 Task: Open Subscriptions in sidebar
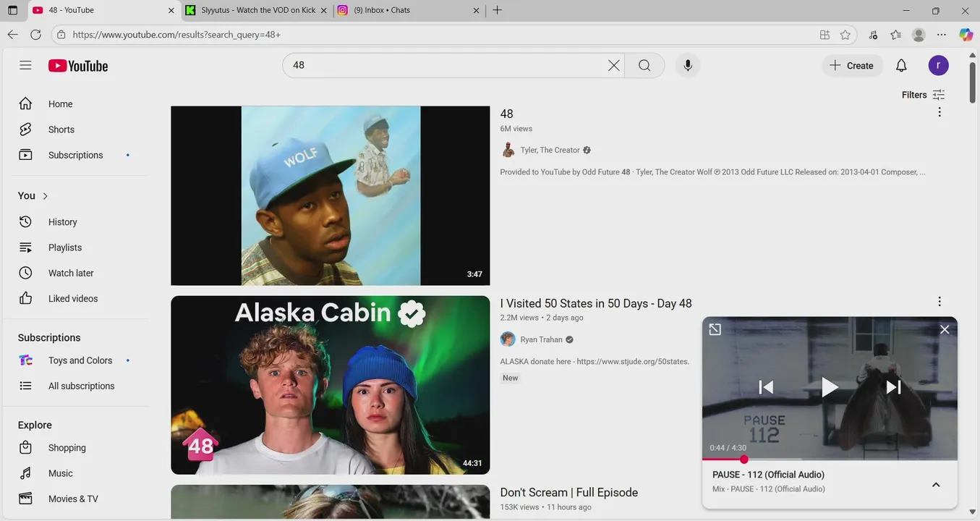pyautogui.click(x=76, y=155)
